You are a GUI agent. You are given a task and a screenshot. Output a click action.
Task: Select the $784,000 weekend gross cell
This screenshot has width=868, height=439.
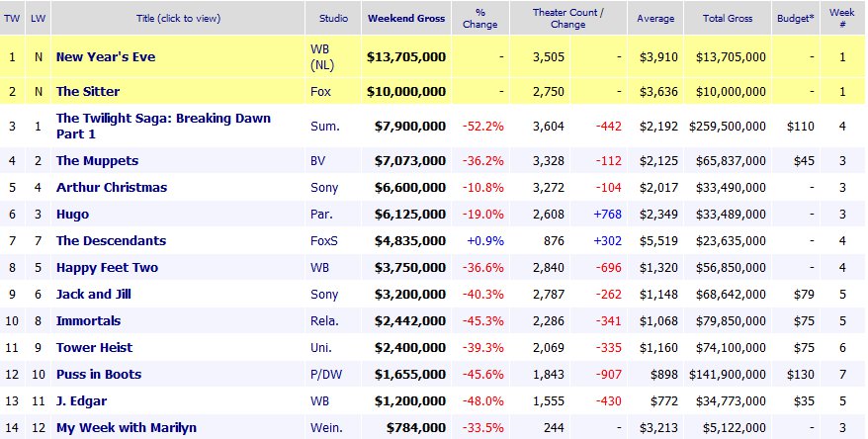[x=416, y=428]
